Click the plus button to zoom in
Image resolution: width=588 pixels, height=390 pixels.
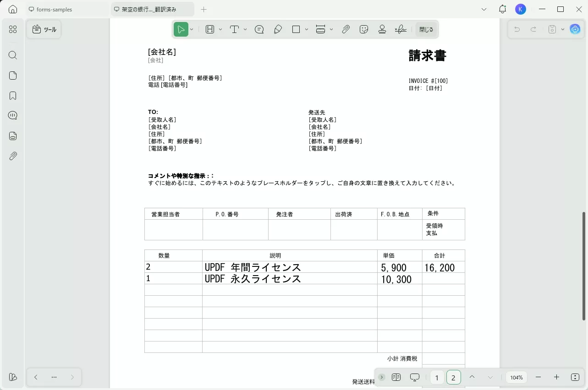pos(556,377)
